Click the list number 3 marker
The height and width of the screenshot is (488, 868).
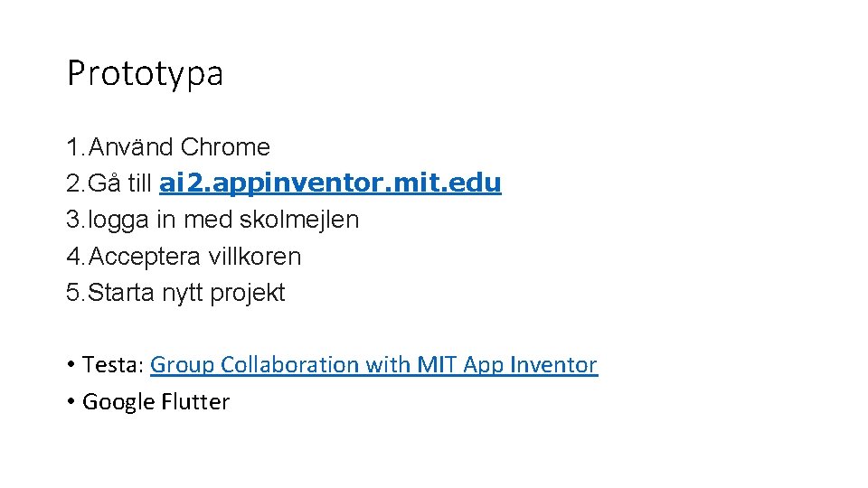tap(72, 220)
